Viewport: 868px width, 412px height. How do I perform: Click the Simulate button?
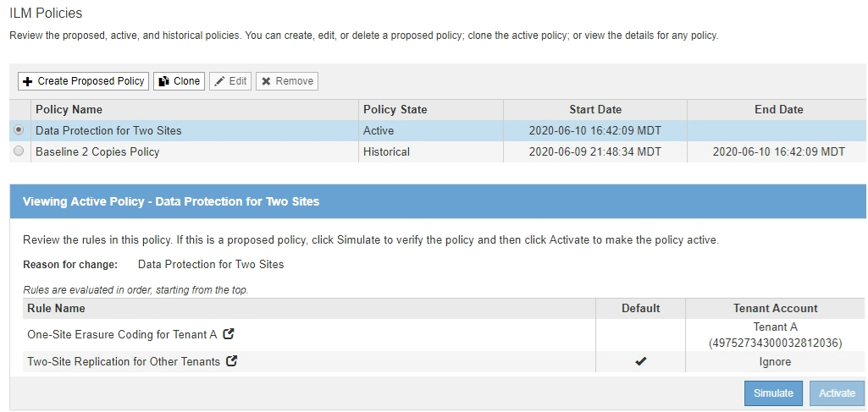(x=773, y=393)
